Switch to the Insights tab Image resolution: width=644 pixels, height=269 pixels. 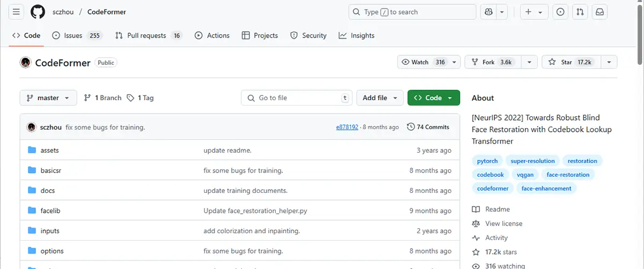point(357,35)
